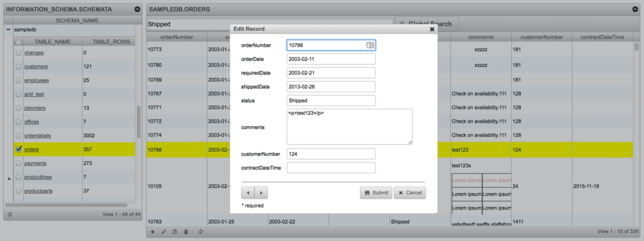The width and height of the screenshot is (644, 241).
Task: Collapse the SAMPLEDB.ORDERS panel
Action: pyautogui.click(x=635, y=9)
